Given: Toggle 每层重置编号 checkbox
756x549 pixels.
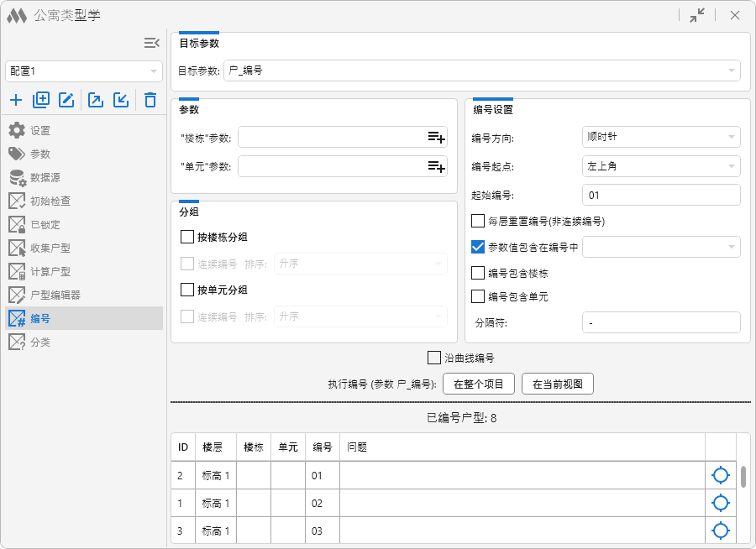Looking at the screenshot, I should 478,222.
